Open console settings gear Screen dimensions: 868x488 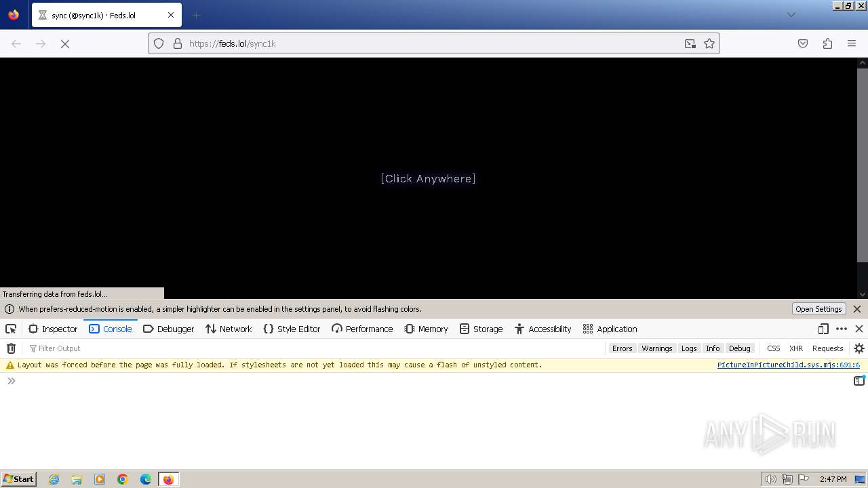[x=859, y=348]
